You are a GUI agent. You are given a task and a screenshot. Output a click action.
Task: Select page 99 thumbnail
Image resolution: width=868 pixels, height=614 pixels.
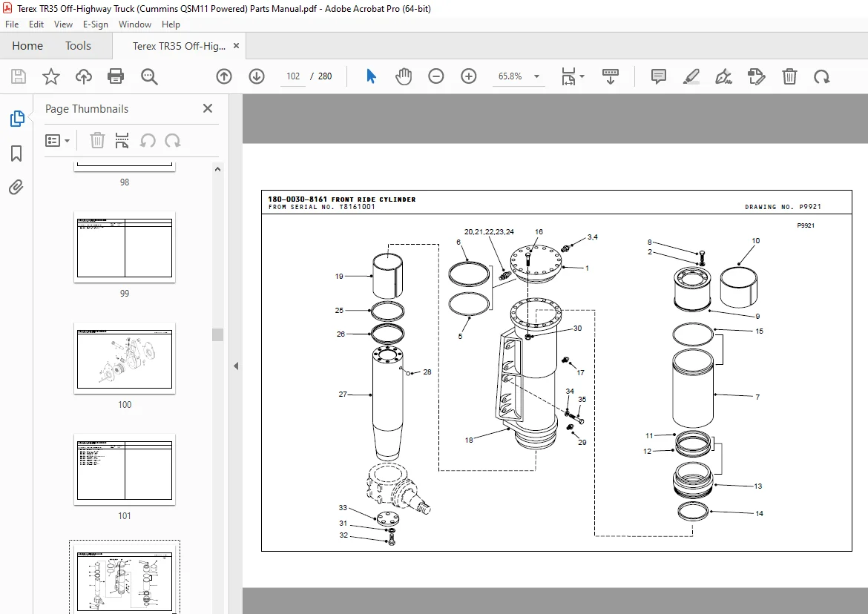tap(125, 247)
